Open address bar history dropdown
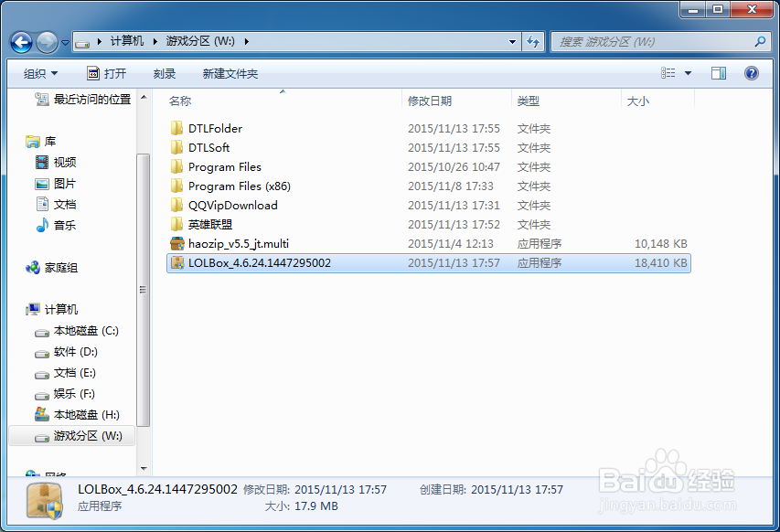This screenshot has width=780, height=532. (x=512, y=42)
